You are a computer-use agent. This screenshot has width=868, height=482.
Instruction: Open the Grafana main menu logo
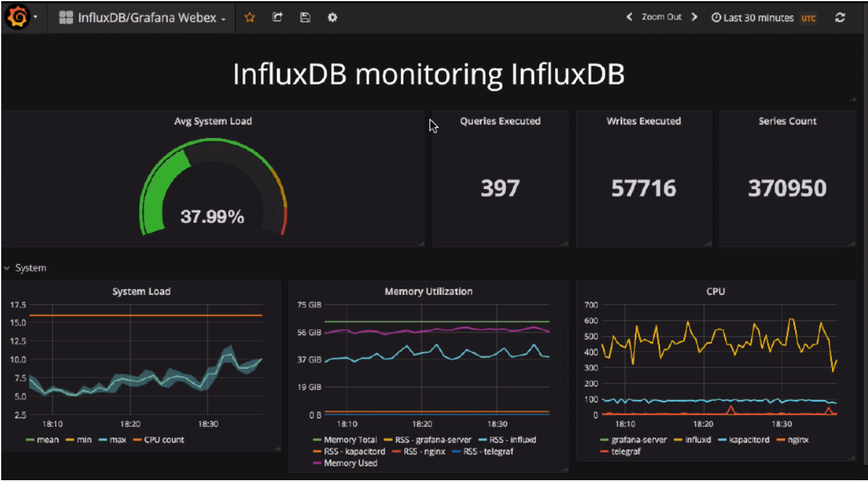pos(18,17)
